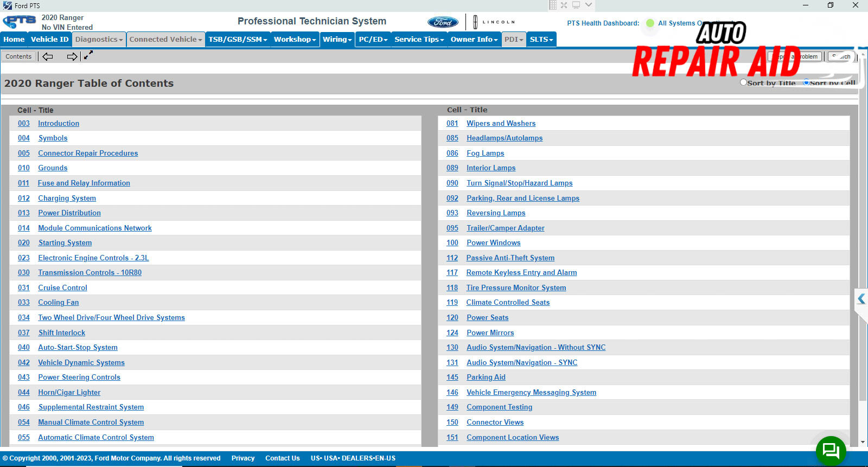Open the Cruise Control link

pos(62,288)
